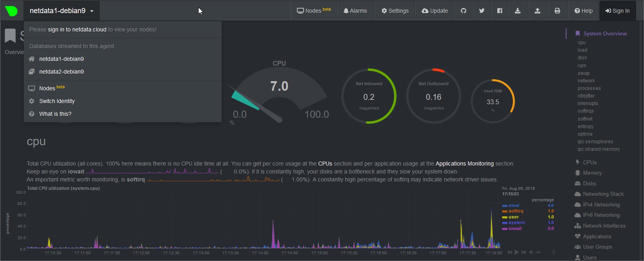Click the chip icon beside Memory
The height and width of the screenshot is (261, 644).
(x=577, y=173)
